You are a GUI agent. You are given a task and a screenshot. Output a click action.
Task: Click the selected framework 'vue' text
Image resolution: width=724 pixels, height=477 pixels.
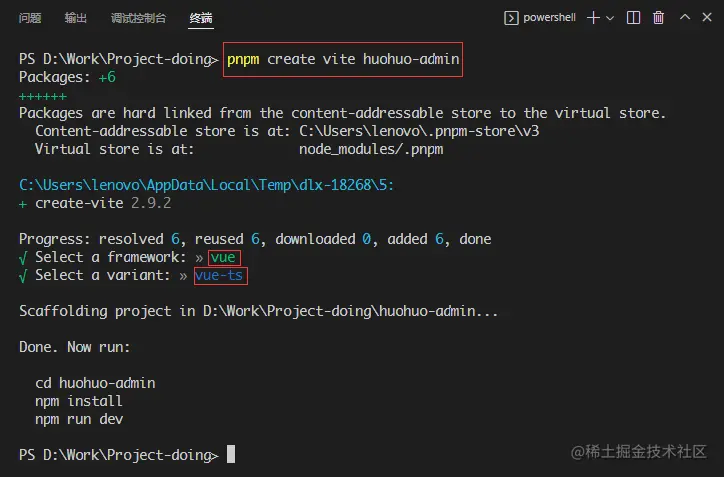click(x=223, y=257)
